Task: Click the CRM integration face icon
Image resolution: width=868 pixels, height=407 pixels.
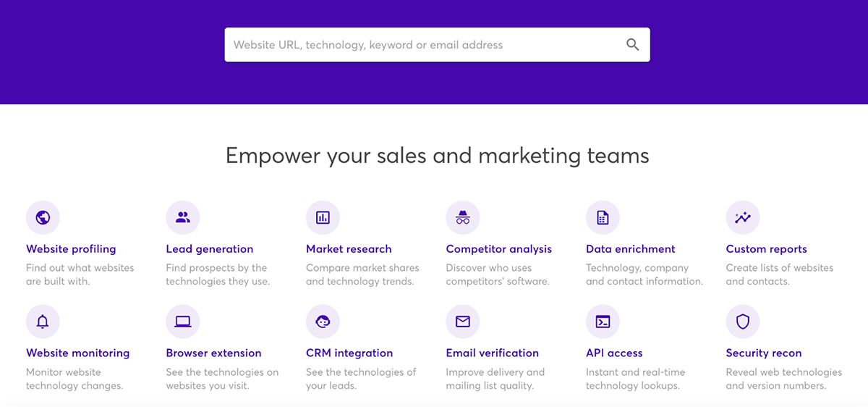Action: pyautogui.click(x=323, y=322)
